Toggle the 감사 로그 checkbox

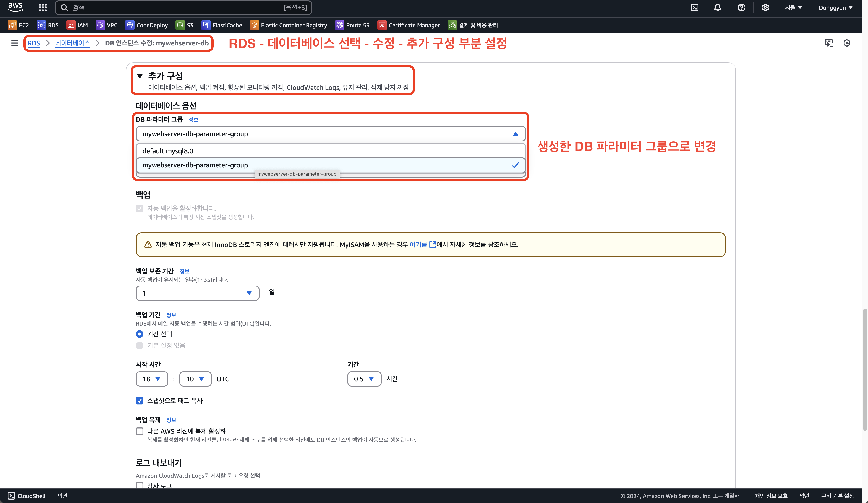[140, 485]
